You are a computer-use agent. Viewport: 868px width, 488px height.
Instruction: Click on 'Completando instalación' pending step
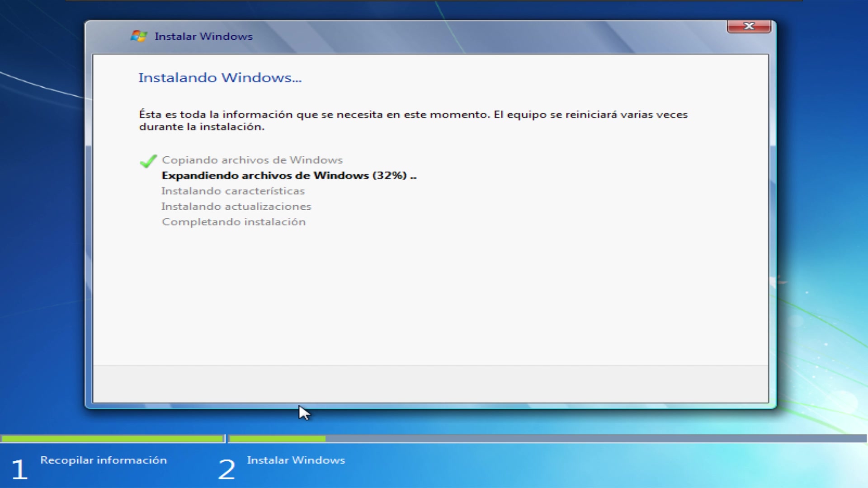point(233,221)
